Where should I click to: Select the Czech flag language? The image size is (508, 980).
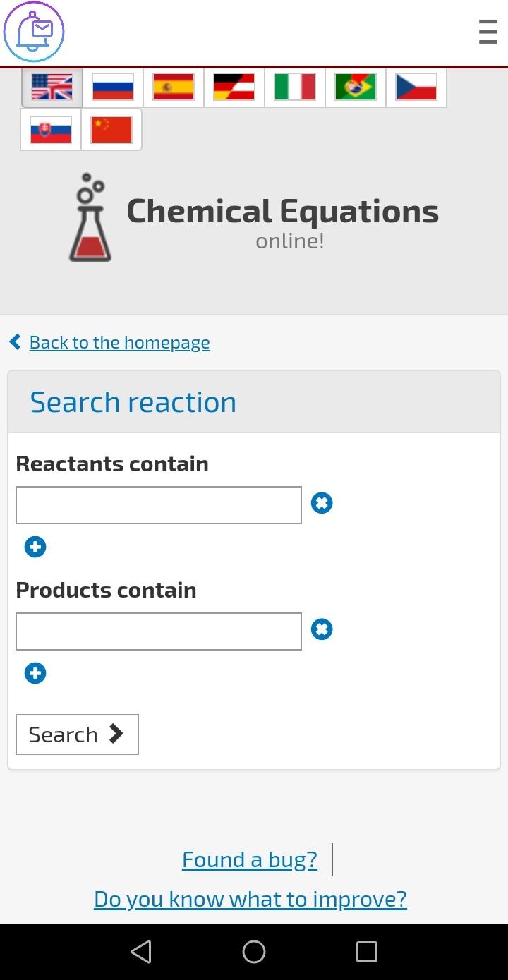[x=416, y=87]
